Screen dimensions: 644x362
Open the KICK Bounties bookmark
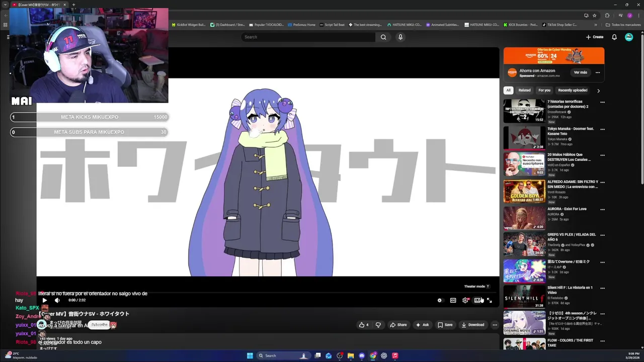[521, 25]
